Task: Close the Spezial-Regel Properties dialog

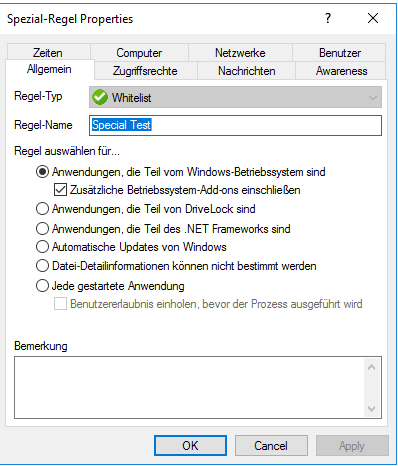Action: click(x=373, y=18)
